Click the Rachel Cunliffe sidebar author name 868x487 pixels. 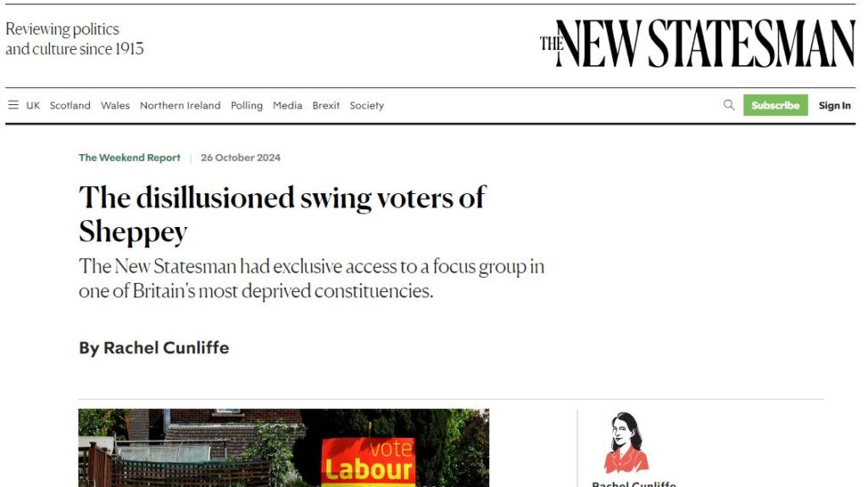[634, 484]
